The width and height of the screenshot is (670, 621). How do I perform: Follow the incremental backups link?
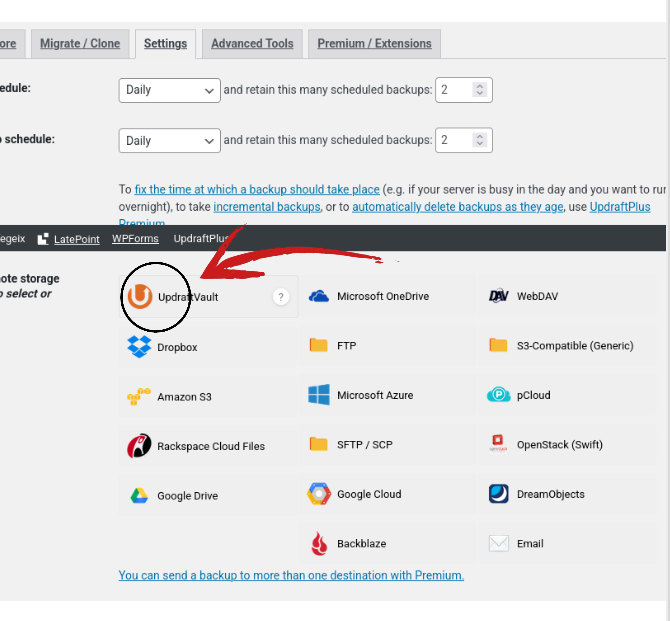[267, 207]
